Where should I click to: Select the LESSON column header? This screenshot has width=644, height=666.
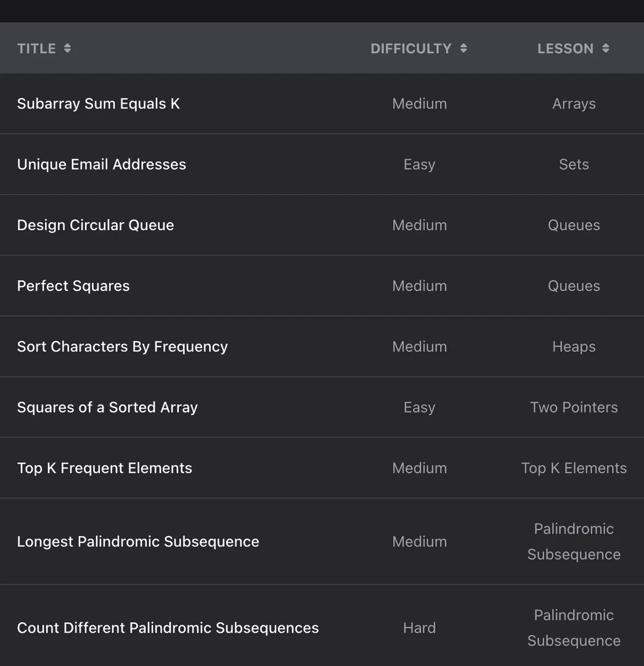click(x=565, y=48)
